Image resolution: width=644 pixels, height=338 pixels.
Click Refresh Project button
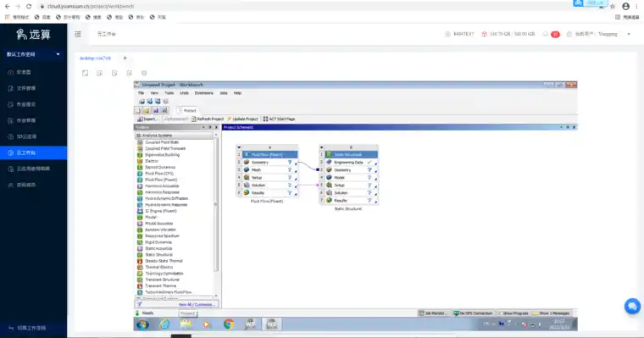pos(208,119)
